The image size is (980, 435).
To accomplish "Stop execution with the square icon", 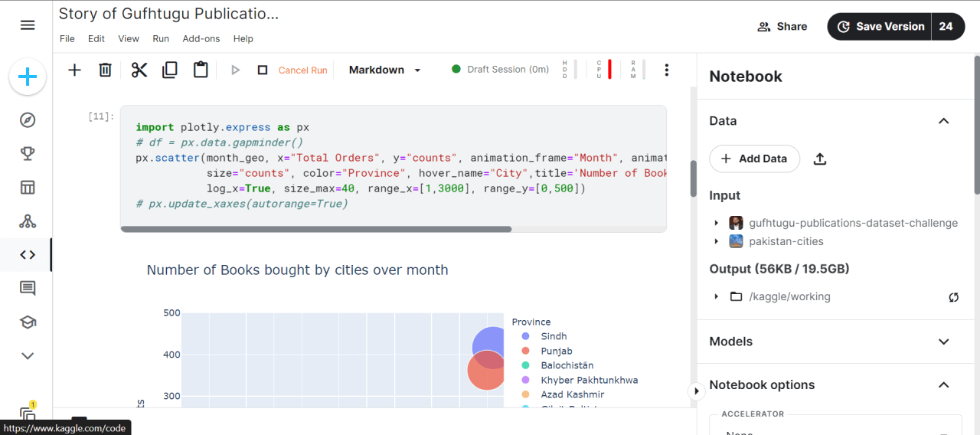I will click(263, 70).
